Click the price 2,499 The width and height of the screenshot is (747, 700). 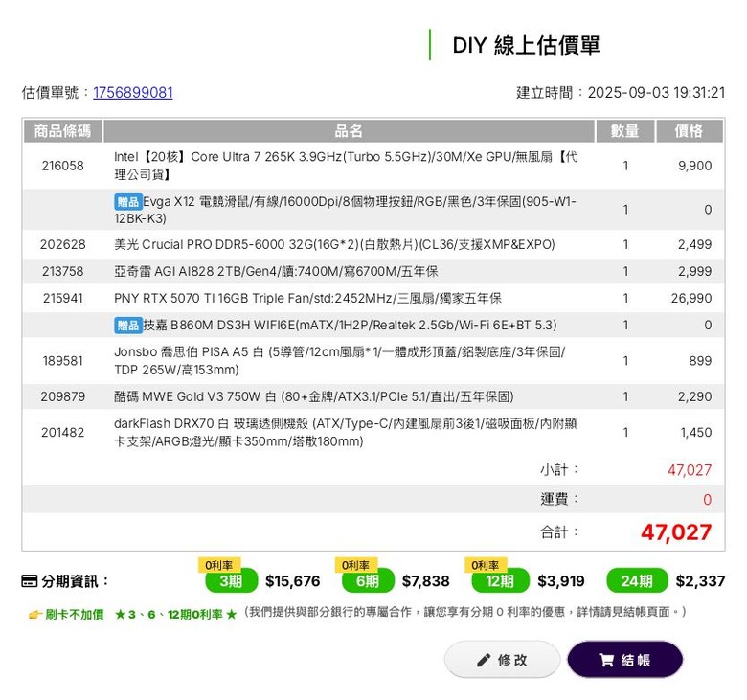tap(695, 244)
